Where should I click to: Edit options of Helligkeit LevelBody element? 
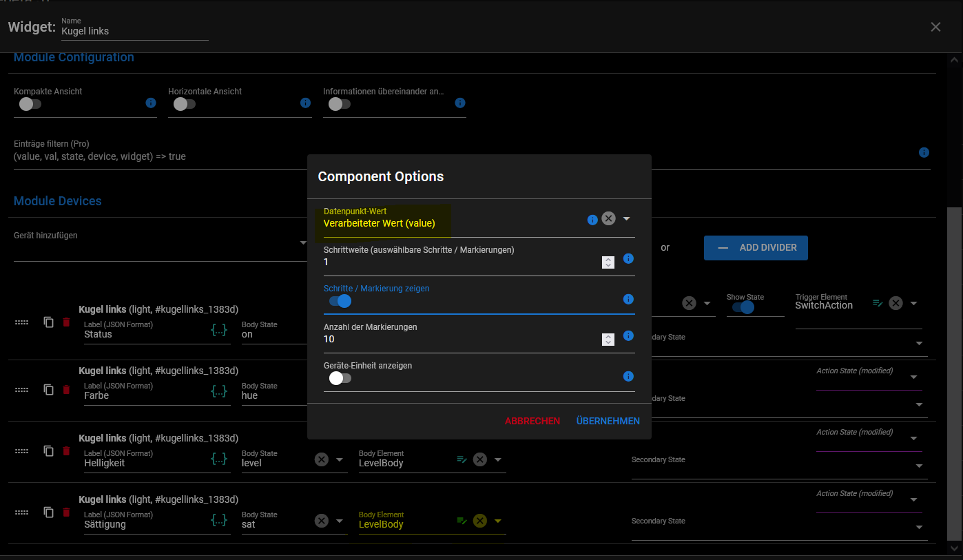(462, 459)
